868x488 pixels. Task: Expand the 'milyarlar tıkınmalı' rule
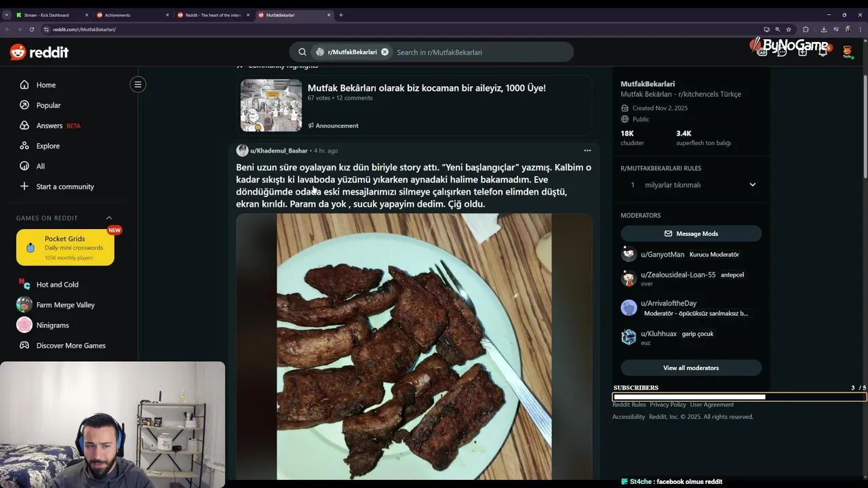pos(753,184)
